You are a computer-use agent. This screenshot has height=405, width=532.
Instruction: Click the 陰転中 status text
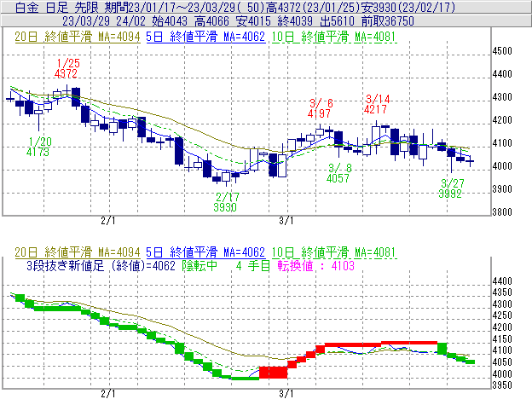click(x=199, y=265)
